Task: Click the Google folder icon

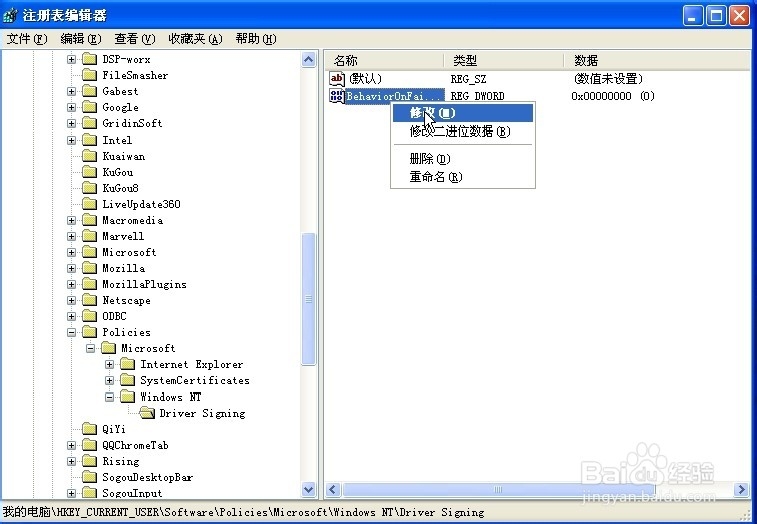Action: [x=89, y=107]
